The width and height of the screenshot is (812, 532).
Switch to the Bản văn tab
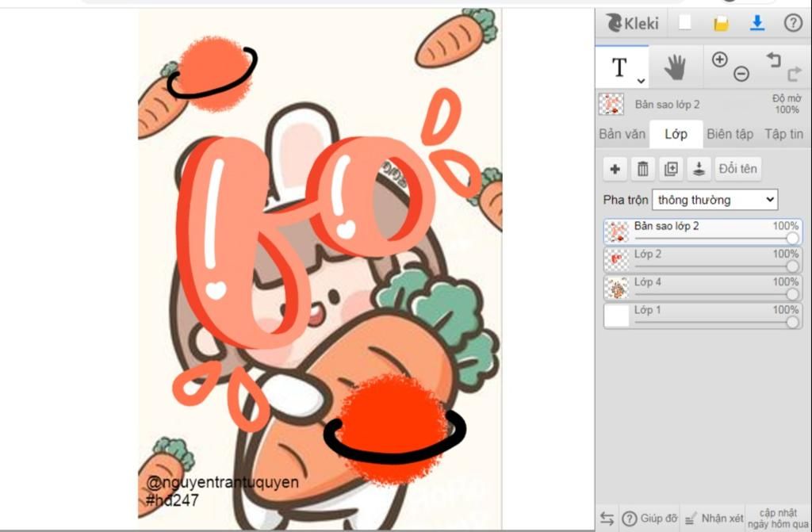click(x=622, y=134)
